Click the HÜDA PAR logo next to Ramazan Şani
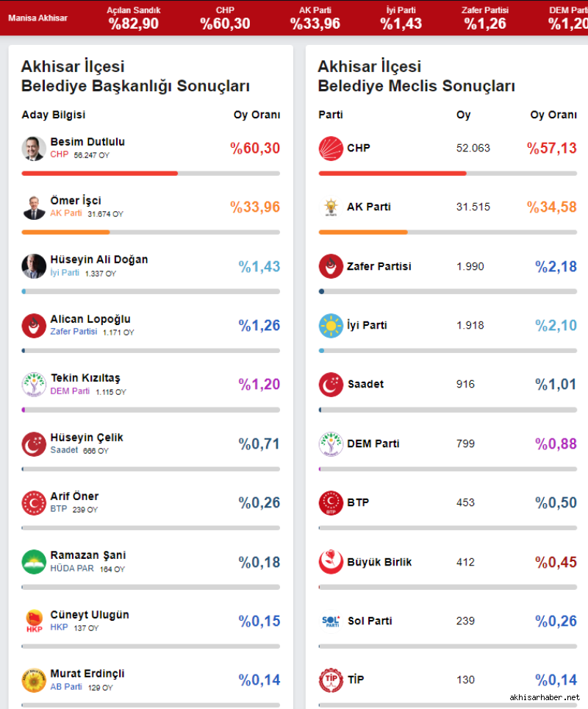The image size is (588, 709). (34, 562)
